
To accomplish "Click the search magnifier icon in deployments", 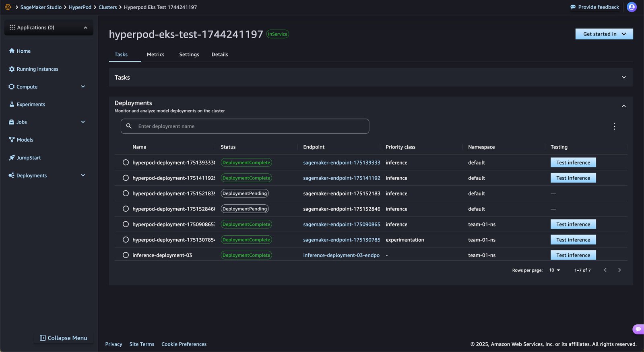I will [129, 126].
